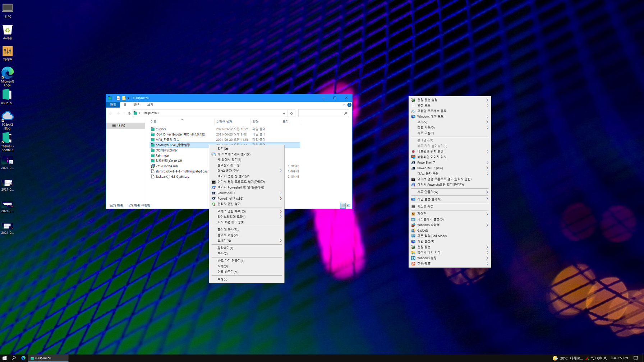Select the Rainmeter folder
This screenshot has width=644, height=362.
[160, 156]
